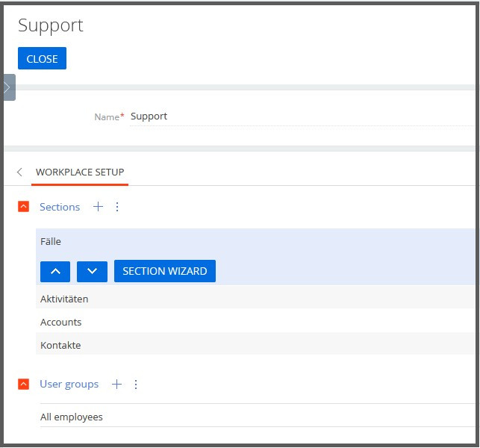Click the plus icon next to User groups
Screen dimensions: 480x448
tap(116, 384)
